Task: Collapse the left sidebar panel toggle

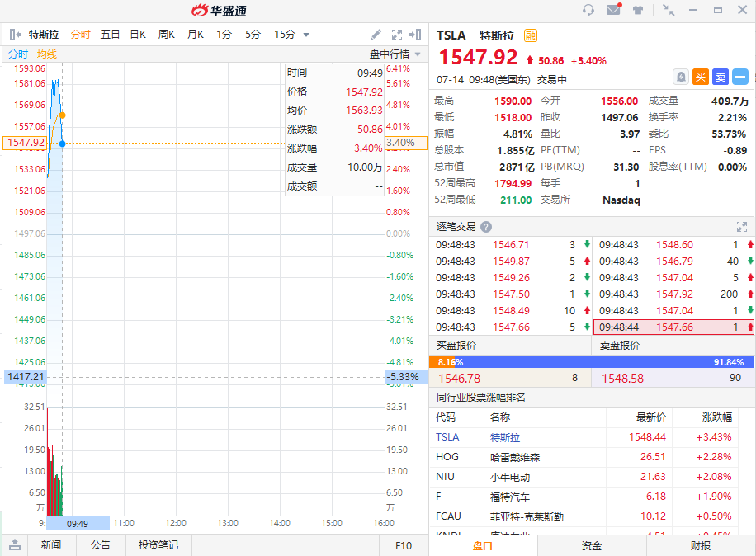Action: (15, 35)
